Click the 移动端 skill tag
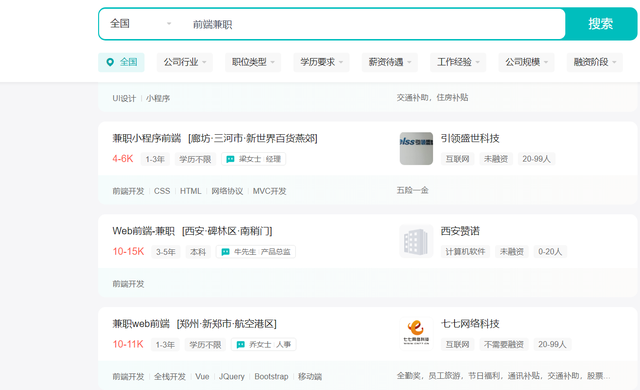This screenshot has width=640, height=390. pyautogui.click(x=310, y=377)
